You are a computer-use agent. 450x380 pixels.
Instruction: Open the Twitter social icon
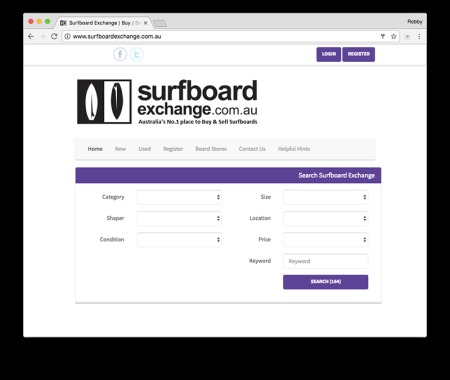point(137,54)
